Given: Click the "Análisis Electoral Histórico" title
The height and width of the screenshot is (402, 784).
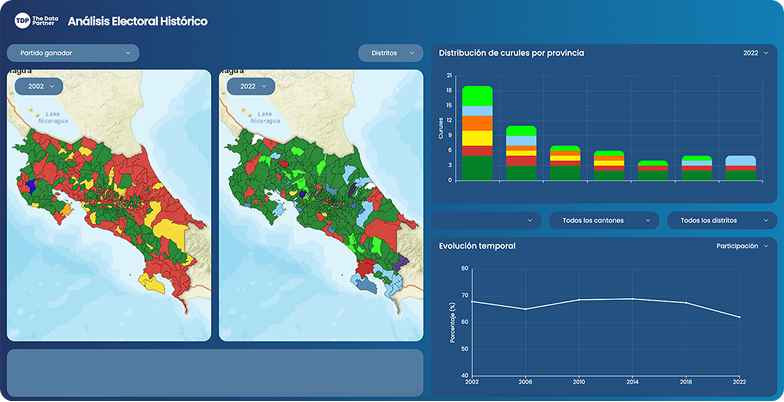Looking at the screenshot, I should coord(138,21).
